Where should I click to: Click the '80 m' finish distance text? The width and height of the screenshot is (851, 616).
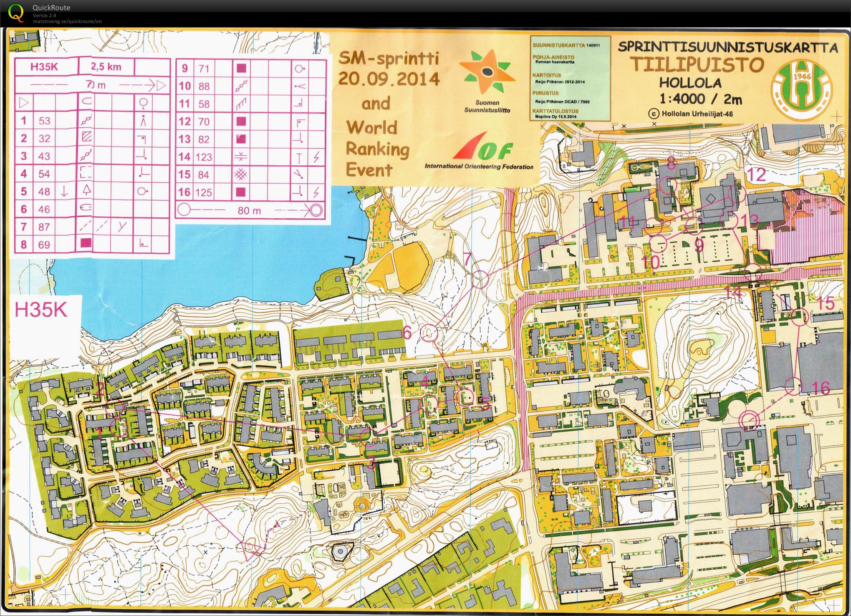[x=249, y=211]
